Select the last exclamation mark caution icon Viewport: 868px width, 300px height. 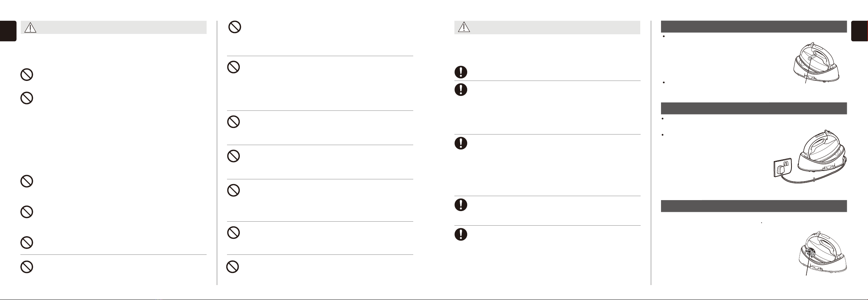click(461, 234)
